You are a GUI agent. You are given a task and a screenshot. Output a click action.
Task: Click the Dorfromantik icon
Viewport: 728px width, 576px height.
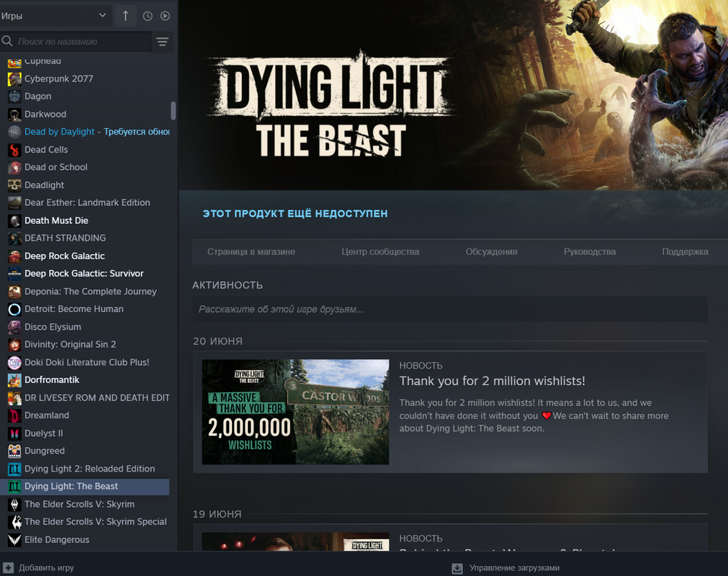[x=14, y=380]
